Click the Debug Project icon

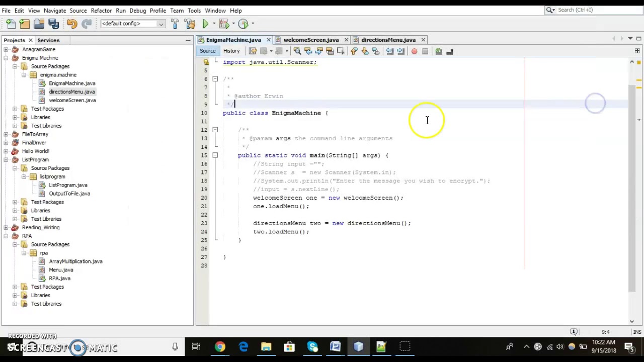(x=224, y=24)
